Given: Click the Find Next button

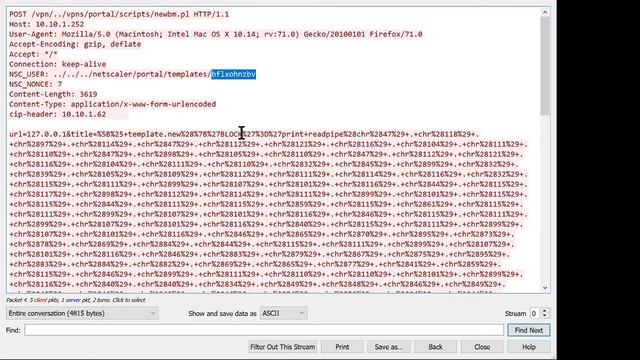Looking at the screenshot, I should [x=529, y=330].
